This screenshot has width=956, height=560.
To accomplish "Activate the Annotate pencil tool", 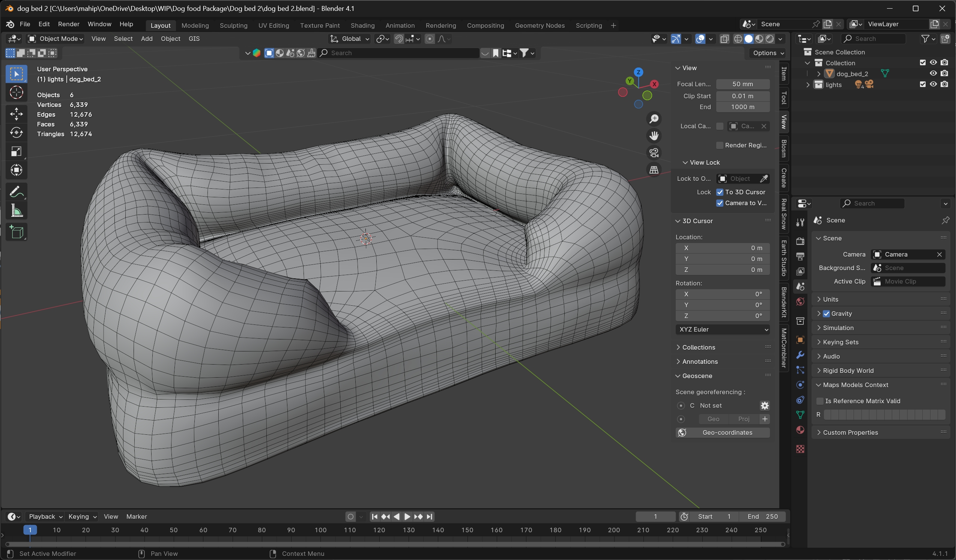I will click(16, 192).
